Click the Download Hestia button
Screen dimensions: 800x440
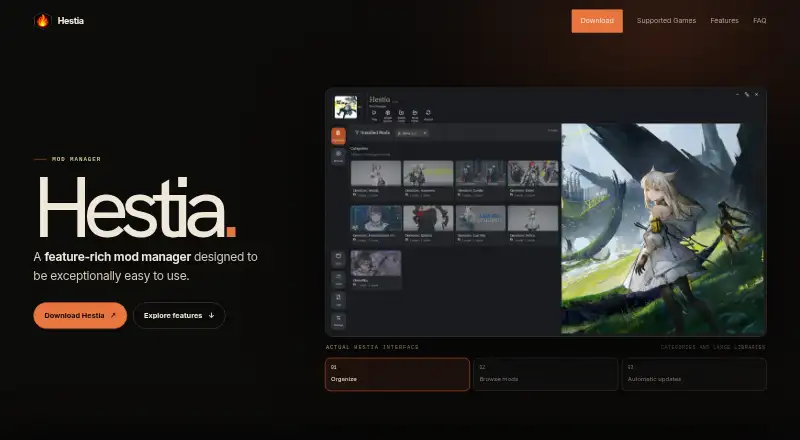(x=80, y=315)
